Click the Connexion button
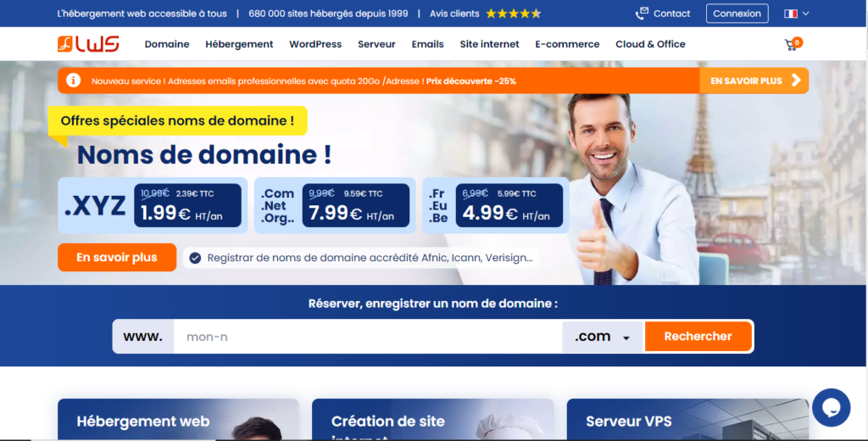 click(x=737, y=14)
